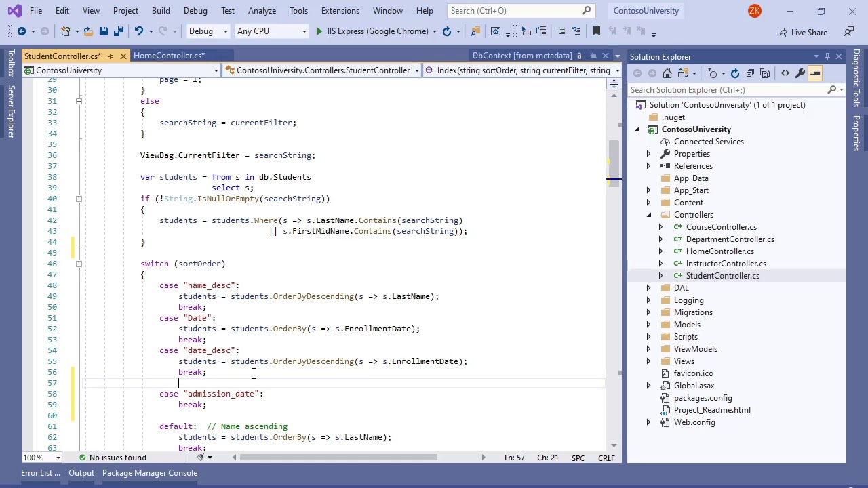Click the Output window button
The width and height of the screenshot is (868, 488).
[x=81, y=473]
